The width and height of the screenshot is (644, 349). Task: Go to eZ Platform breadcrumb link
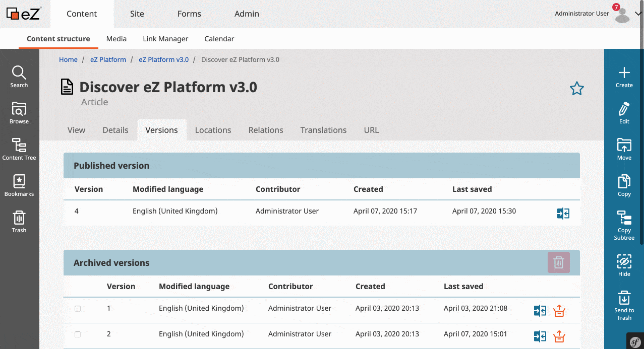pos(108,59)
